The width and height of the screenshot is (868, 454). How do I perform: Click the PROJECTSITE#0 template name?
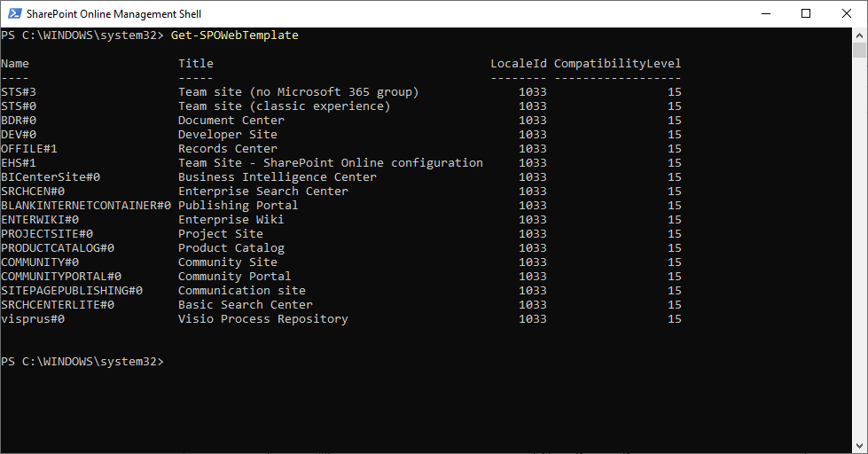47,233
